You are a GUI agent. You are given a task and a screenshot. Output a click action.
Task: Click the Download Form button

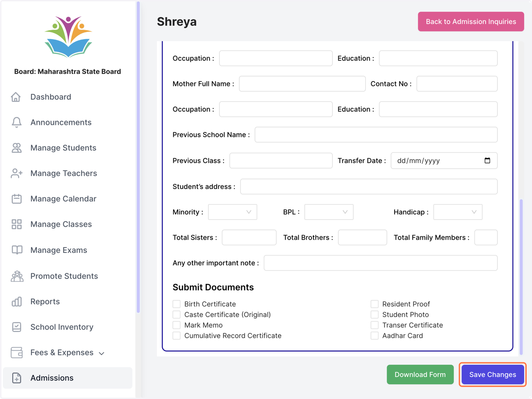(420, 375)
